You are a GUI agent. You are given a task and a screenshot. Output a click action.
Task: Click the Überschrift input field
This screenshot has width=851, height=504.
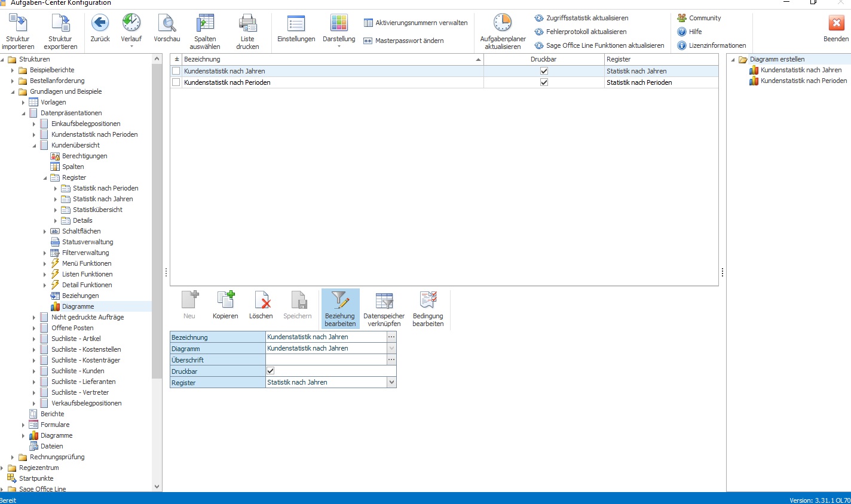pos(326,359)
